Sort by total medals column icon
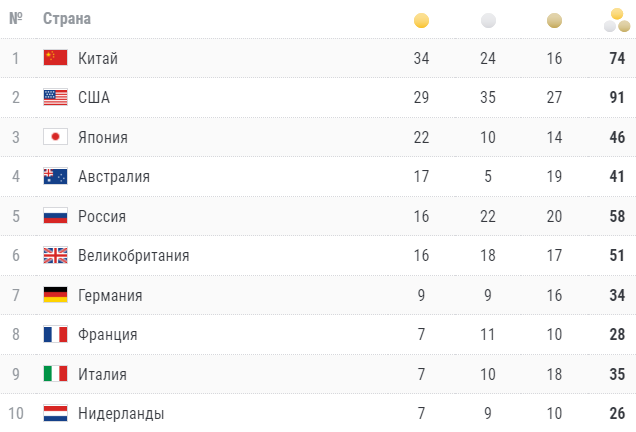Image resolution: width=636 pixels, height=432 pixels. point(617,19)
